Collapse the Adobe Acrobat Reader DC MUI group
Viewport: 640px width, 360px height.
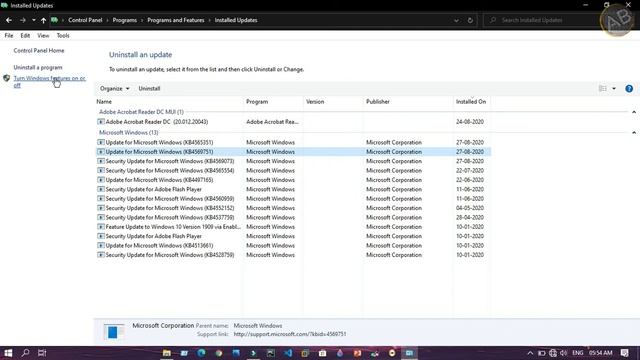tap(634, 112)
